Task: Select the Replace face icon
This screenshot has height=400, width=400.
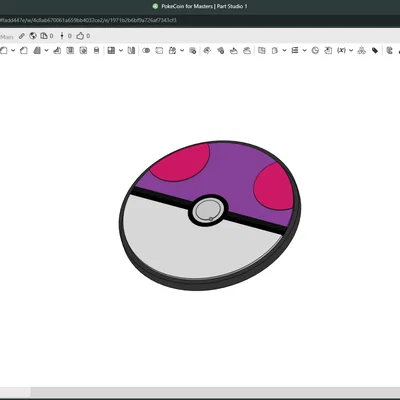Action: point(247,51)
